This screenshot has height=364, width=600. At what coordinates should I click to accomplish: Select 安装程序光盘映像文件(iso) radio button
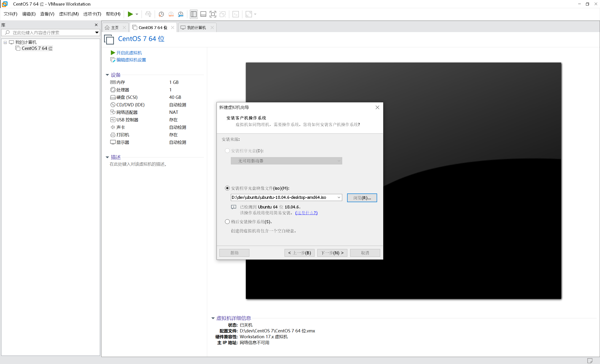[227, 188]
